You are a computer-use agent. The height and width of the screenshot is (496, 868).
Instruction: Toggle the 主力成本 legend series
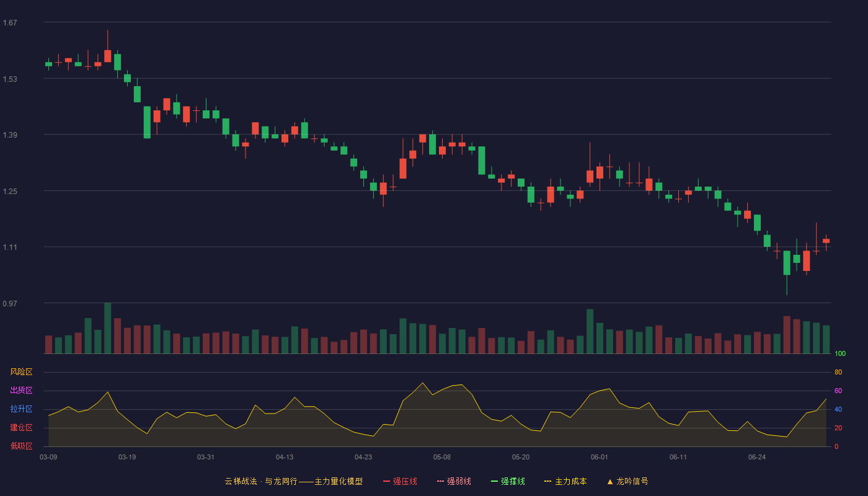point(565,481)
